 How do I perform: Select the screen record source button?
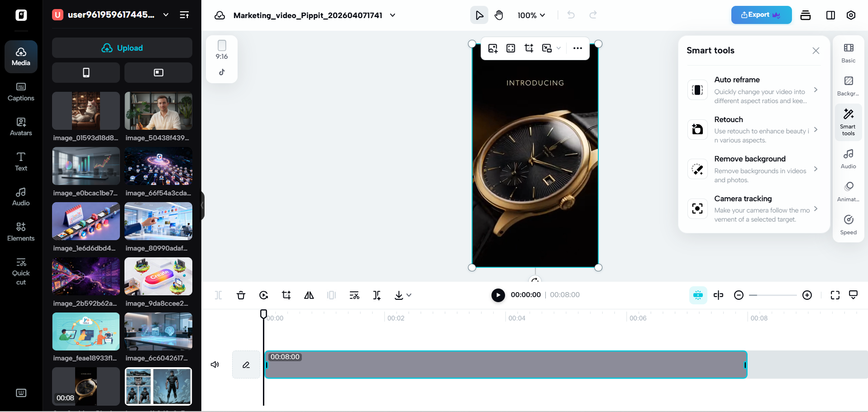coord(158,72)
